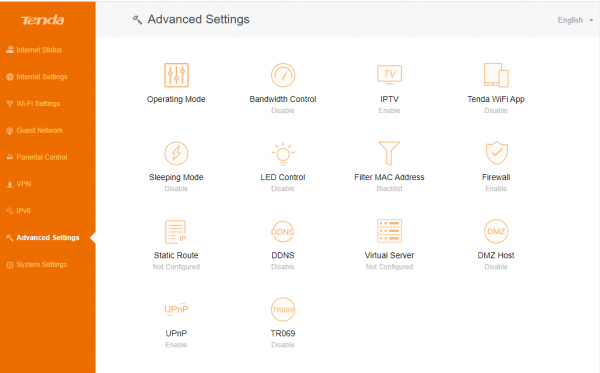
Task: Click the globe icon for Internet Settings
Action: 10,77
